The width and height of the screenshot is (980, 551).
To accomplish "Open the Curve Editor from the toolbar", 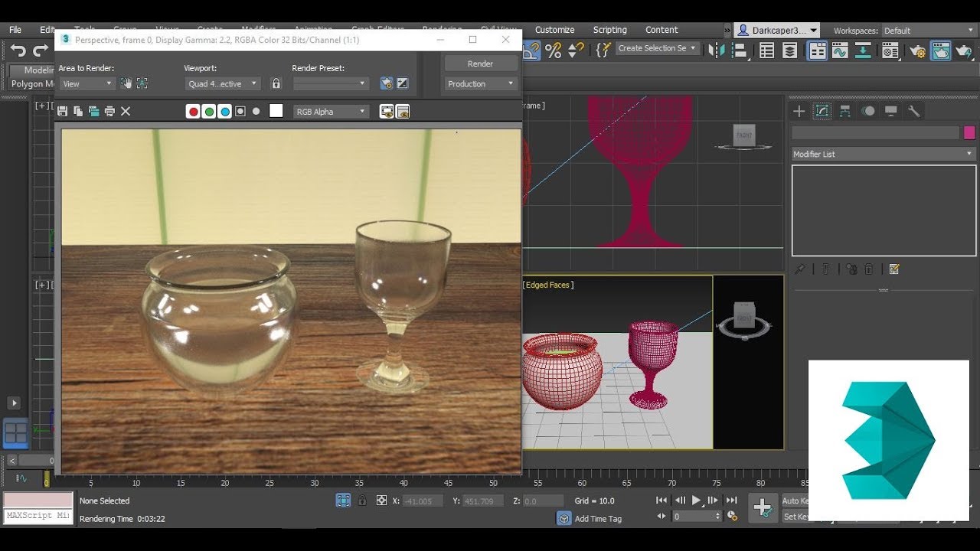I will 840,51.
